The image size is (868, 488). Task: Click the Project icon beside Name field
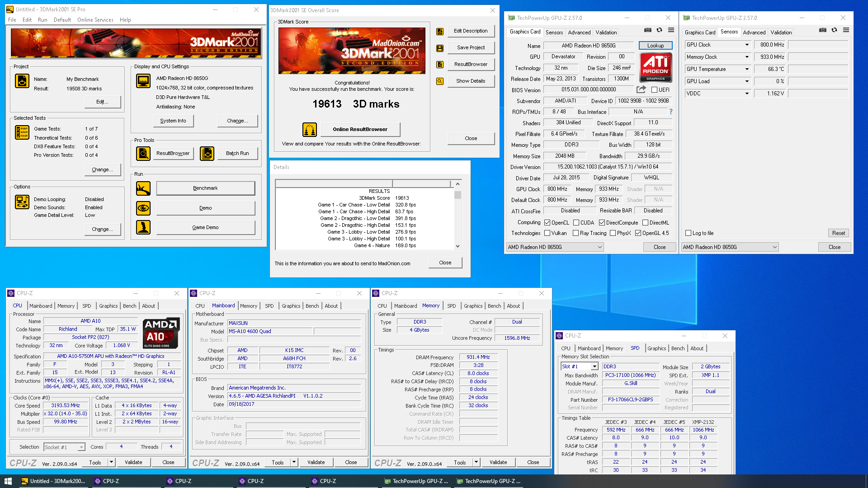(22, 81)
